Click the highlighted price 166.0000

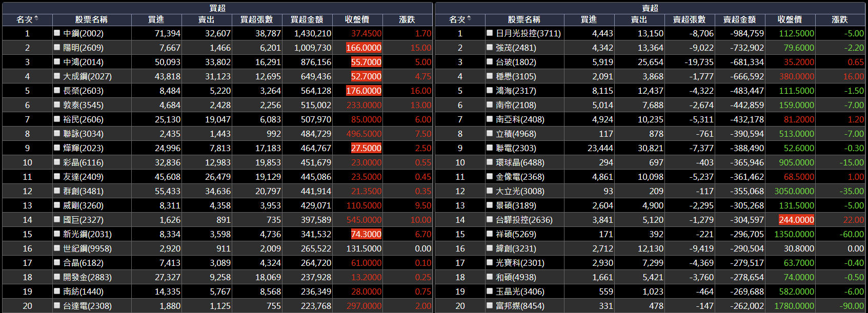pyautogui.click(x=364, y=48)
